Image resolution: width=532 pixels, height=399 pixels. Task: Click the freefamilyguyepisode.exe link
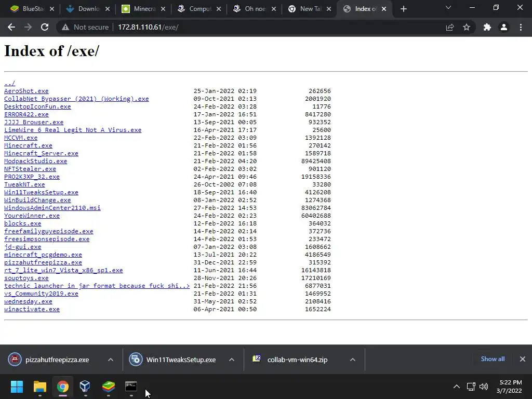[48, 231]
